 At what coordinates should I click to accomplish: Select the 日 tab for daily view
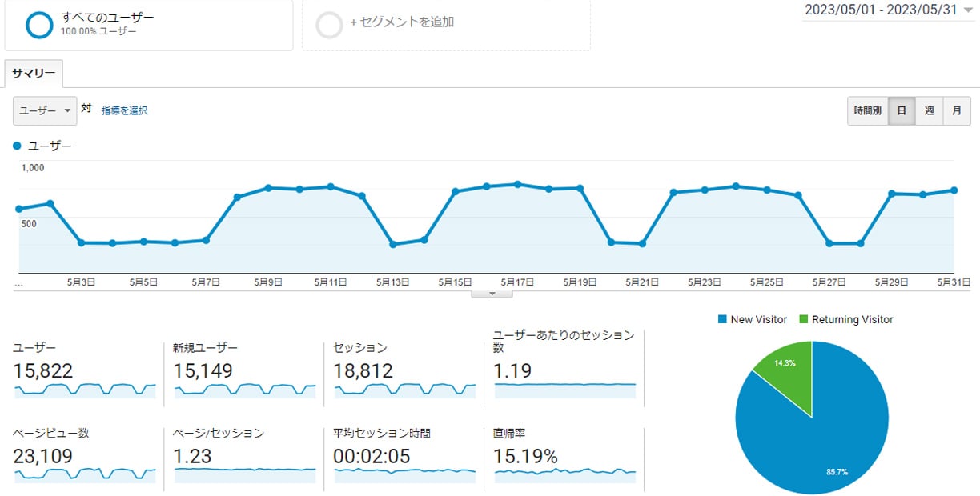tap(902, 111)
